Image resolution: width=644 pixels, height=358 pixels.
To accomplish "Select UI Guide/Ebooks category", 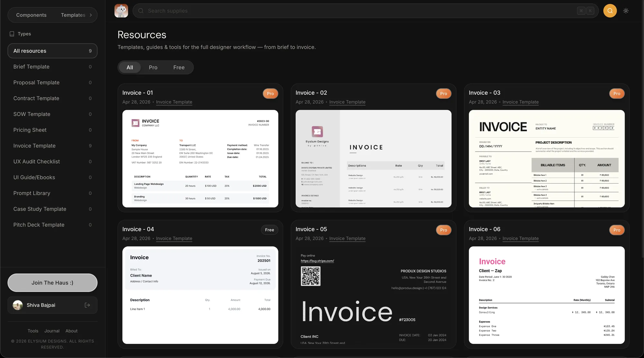I will 52,177.
